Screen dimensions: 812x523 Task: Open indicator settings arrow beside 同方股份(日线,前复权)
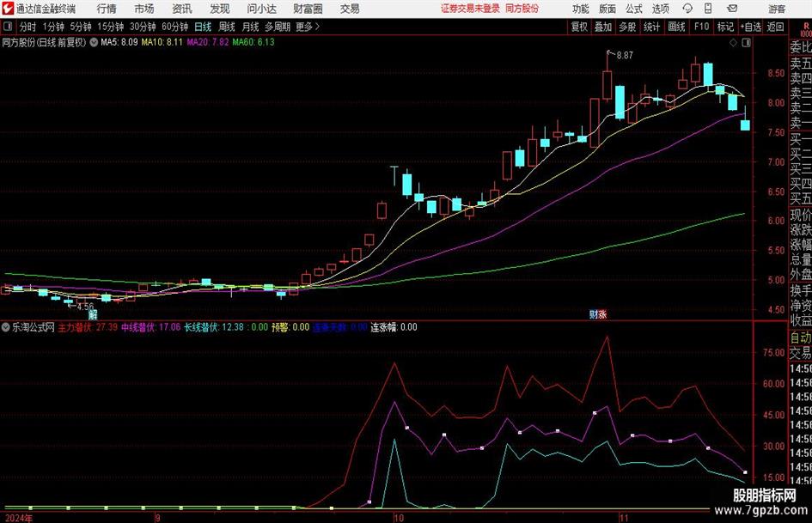tap(94, 42)
